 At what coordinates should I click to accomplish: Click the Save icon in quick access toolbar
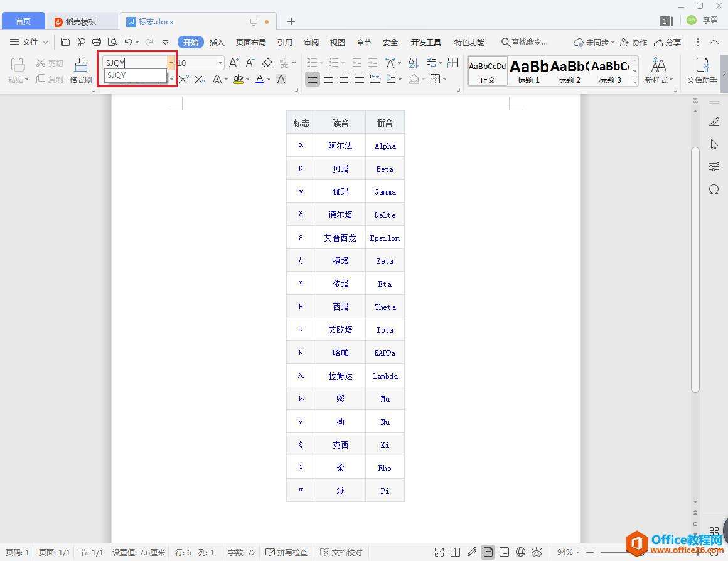65,42
